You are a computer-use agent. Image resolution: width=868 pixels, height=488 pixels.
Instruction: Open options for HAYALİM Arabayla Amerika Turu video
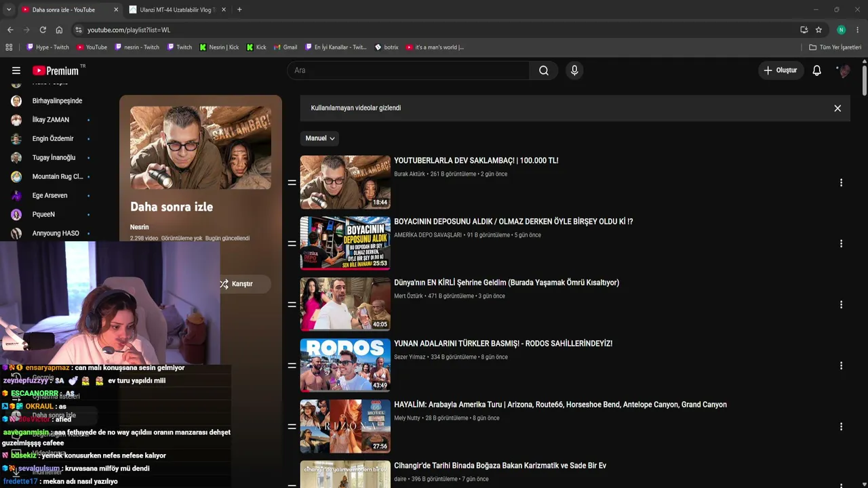[x=841, y=426]
